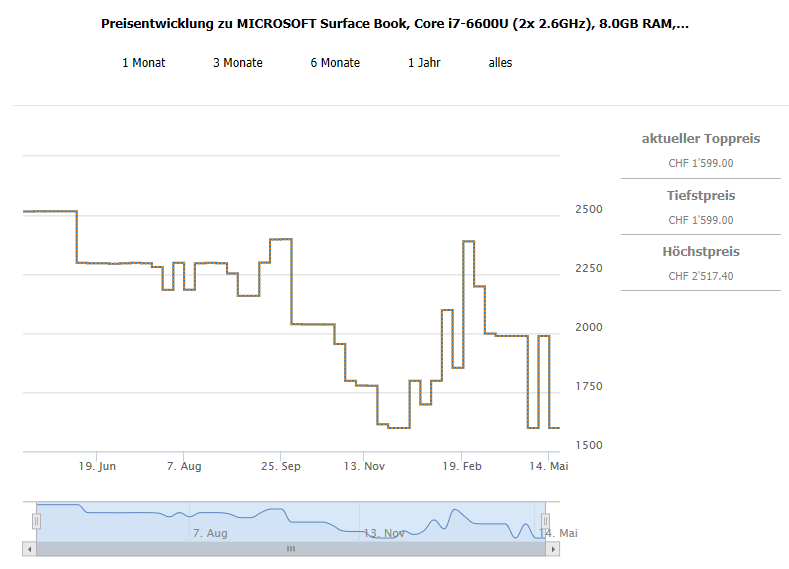The width and height of the screenshot is (789, 569).
Task: Click the 19. Jun x-axis label
Action: (x=98, y=466)
